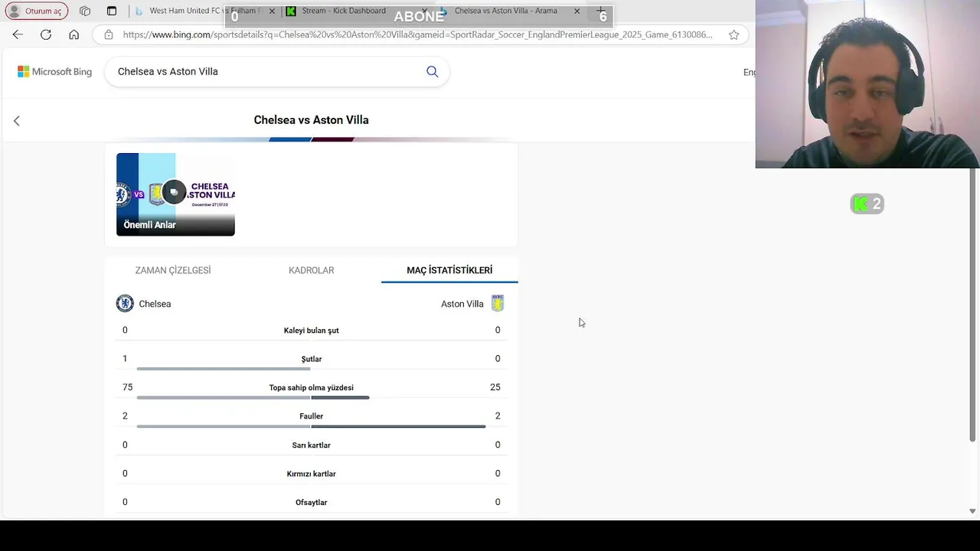Viewport: 980px width, 551px height.
Task: Click the Aston Villa team name
Action: pyautogui.click(x=462, y=304)
